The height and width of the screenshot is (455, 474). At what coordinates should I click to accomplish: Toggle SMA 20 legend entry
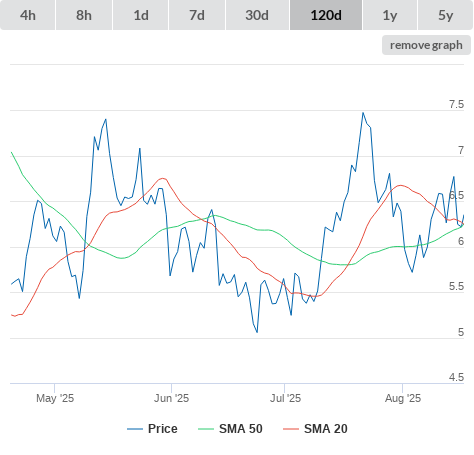pos(326,429)
